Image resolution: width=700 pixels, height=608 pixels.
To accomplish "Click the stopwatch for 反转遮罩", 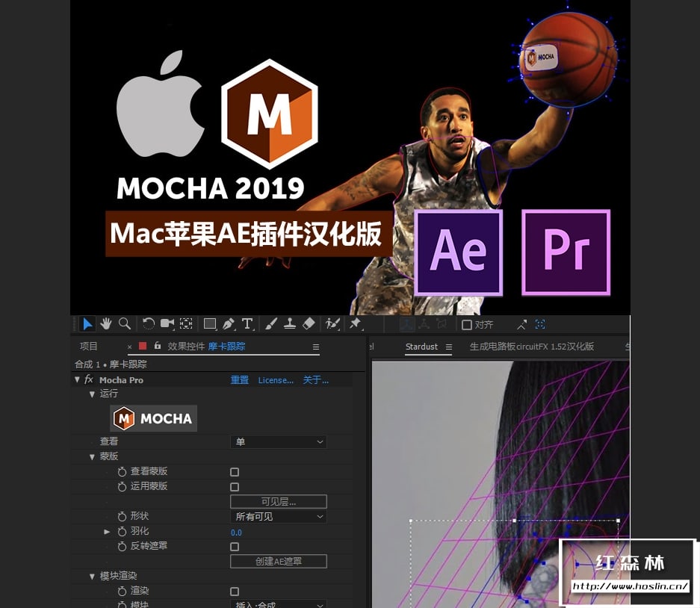I will click(122, 546).
